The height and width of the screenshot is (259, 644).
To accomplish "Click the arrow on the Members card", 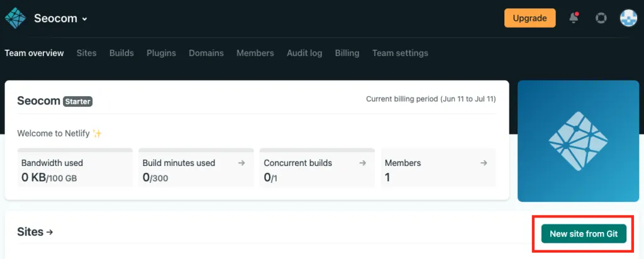I will click(x=484, y=163).
